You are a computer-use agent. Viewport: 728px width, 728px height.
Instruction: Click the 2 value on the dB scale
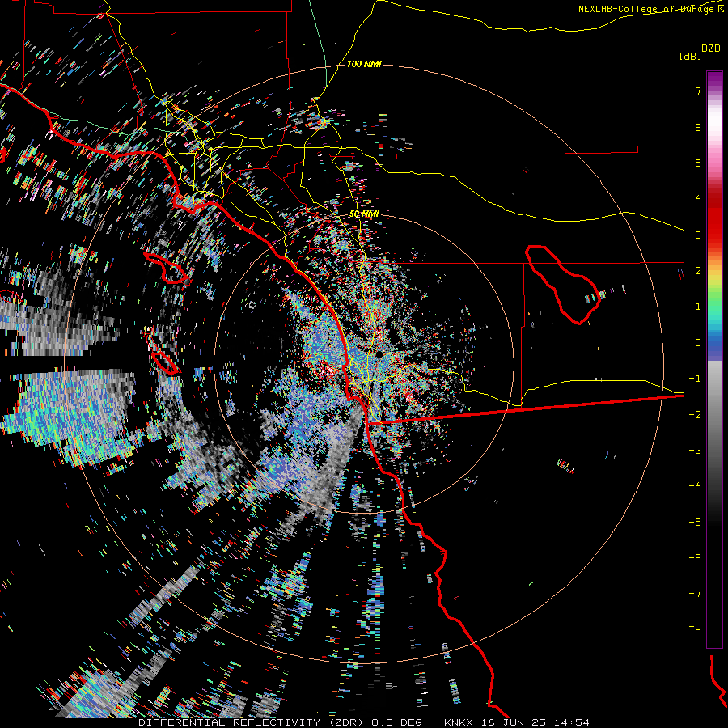(698, 271)
